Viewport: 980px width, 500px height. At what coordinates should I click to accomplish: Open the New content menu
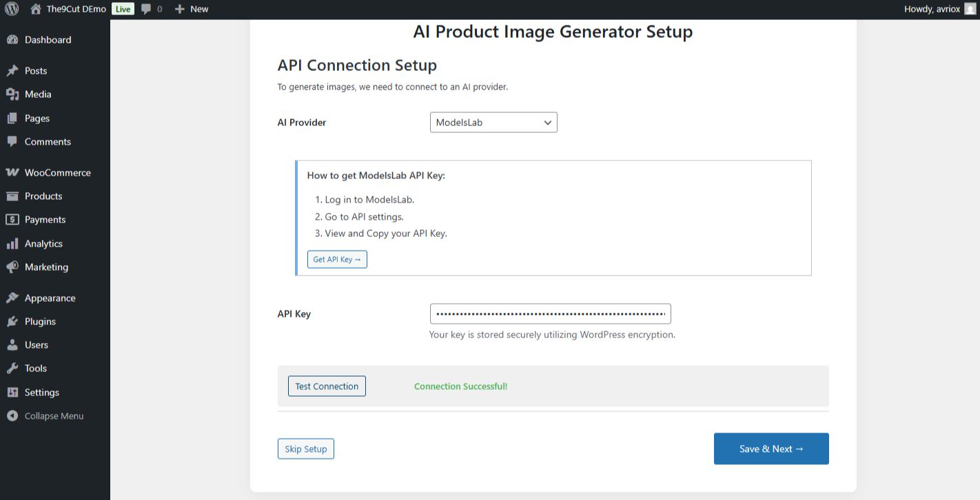[x=192, y=9]
